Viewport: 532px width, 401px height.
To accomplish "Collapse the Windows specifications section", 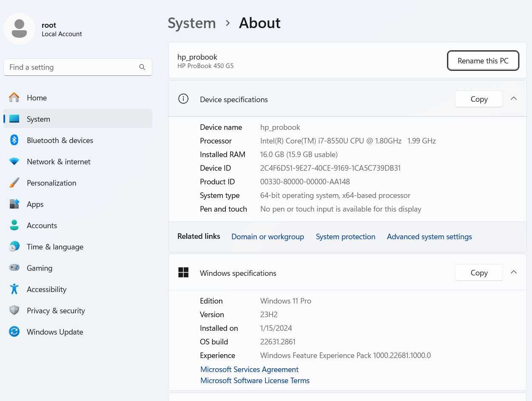I will [x=514, y=272].
